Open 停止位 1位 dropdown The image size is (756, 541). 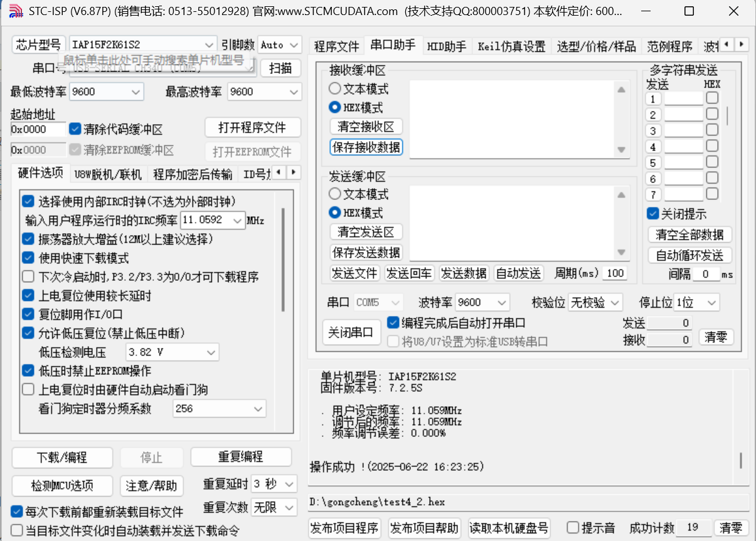pos(696,302)
